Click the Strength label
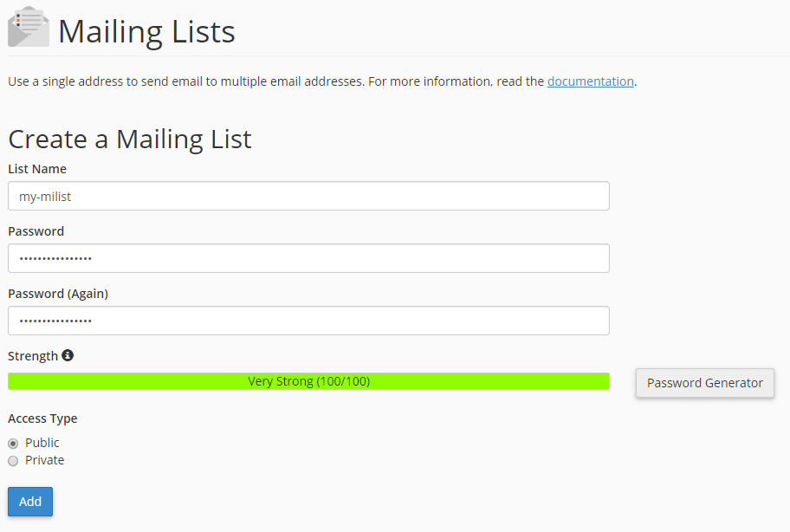 pos(33,354)
